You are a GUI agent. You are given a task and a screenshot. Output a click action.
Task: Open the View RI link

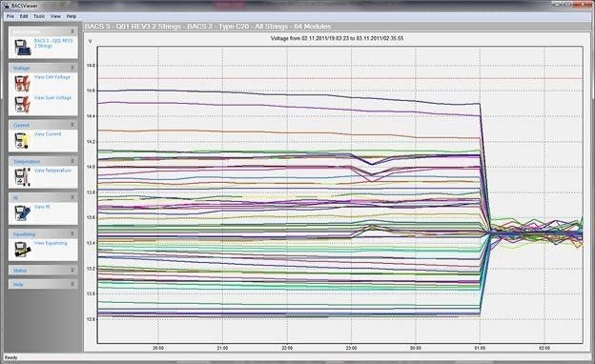[42, 207]
